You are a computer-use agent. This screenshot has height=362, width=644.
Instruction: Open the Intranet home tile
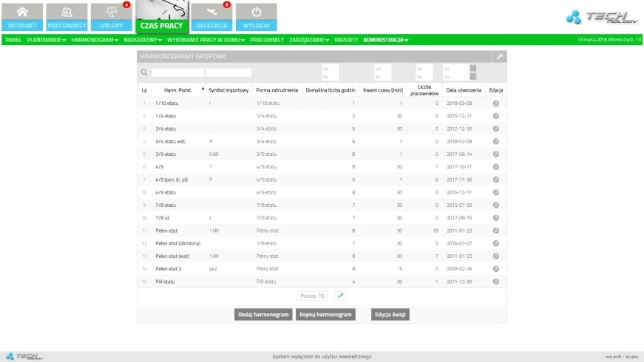coord(22,16)
